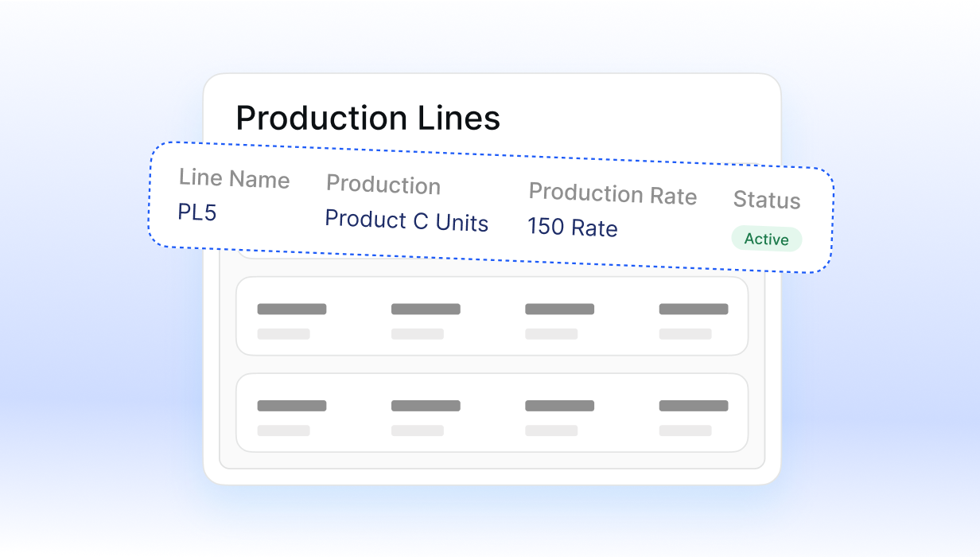This screenshot has height=557, width=980.
Task: Click the green Active status badge
Action: (x=767, y=239)
